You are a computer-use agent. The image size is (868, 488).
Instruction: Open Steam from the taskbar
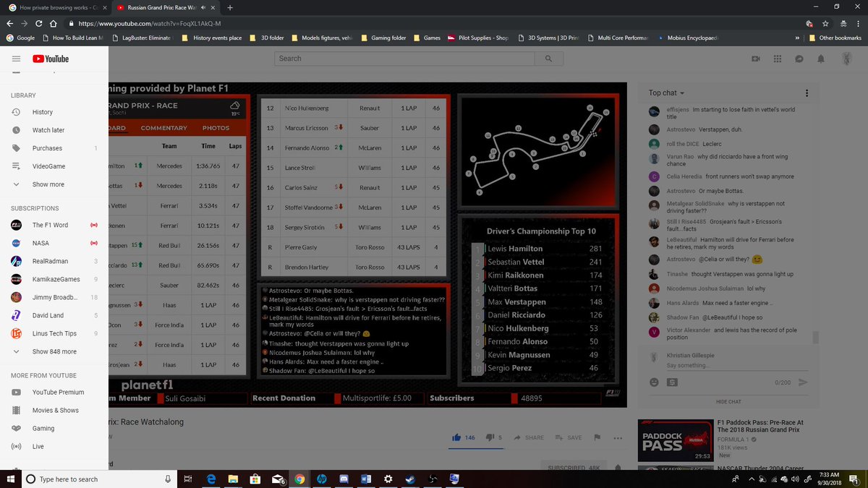[411, 479]
